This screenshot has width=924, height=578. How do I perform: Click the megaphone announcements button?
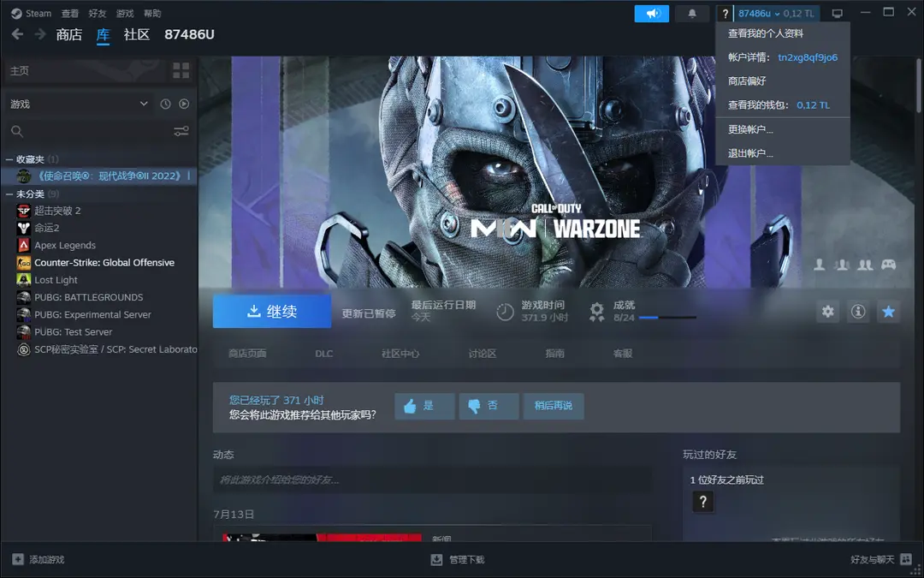652,14
